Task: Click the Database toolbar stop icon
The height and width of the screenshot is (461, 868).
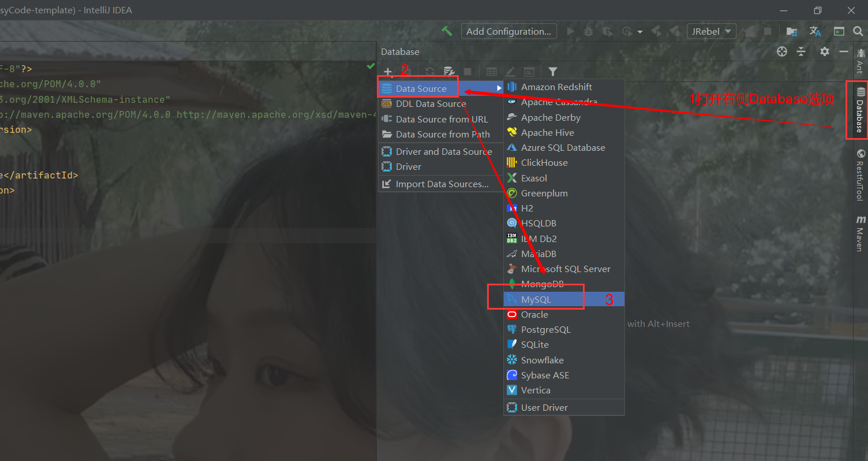Action: point(467,72)
